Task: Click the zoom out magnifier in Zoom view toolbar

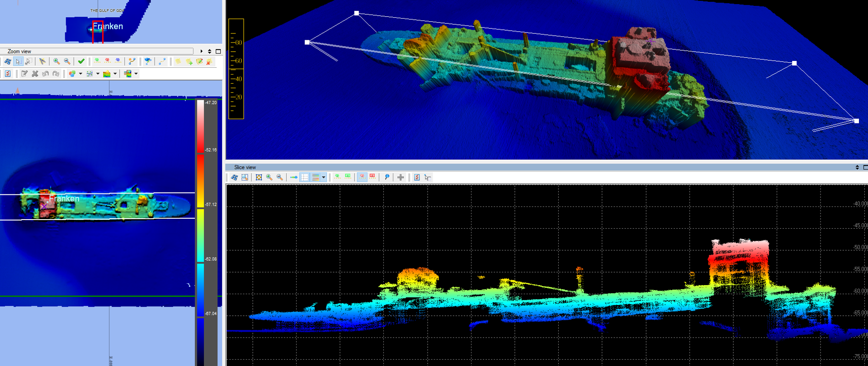Action: tap(67, 61)
